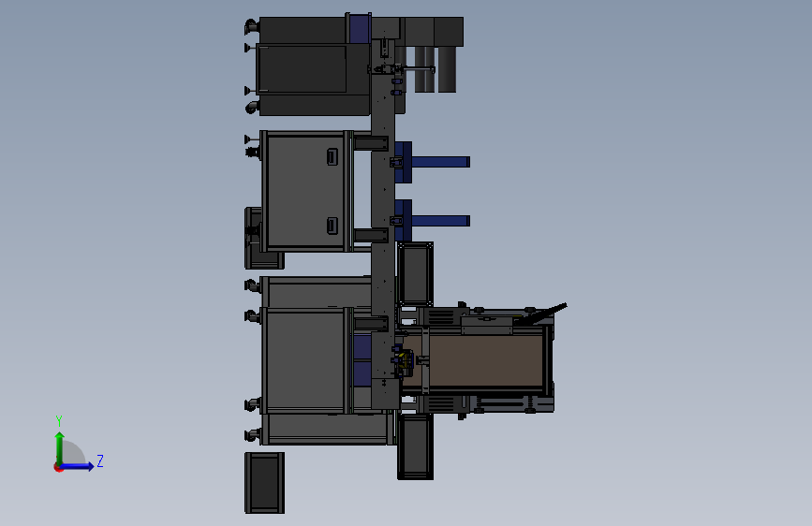Select the lower handle on the gray cabinet door
This screenshot has width=812, height=526.
tap(332, 226)
